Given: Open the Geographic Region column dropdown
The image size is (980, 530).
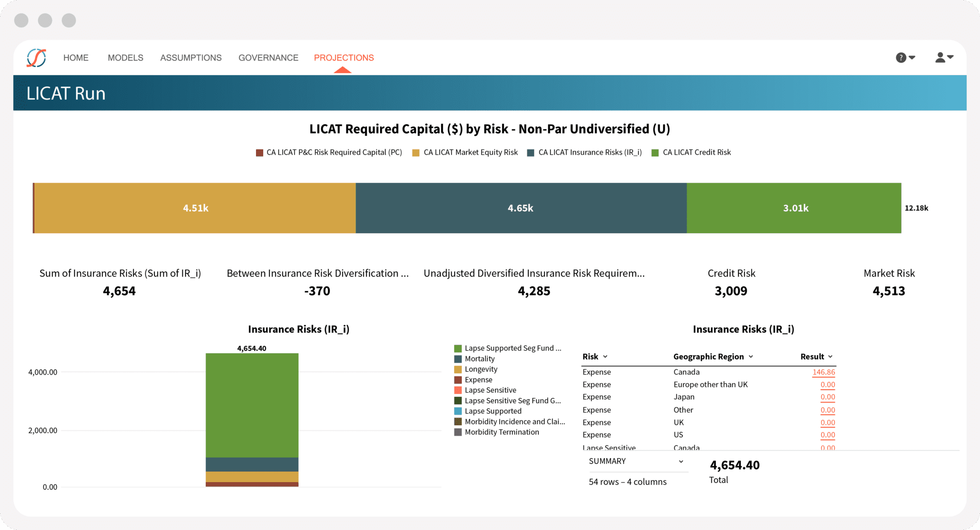Looking at the screenshot, I should click(751, 357).
